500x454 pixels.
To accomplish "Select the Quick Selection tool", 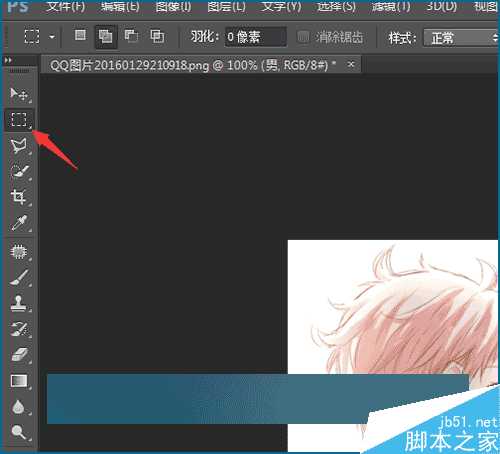I will click(19, 171).
